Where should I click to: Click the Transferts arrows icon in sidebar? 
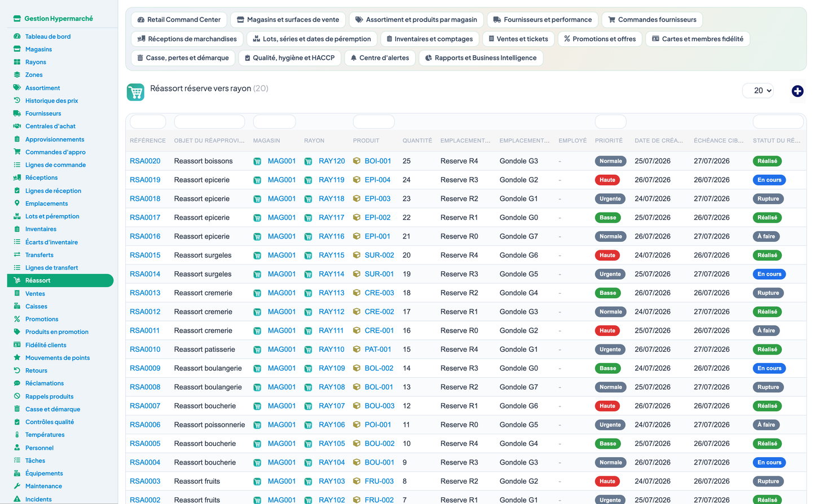point(17,255)
